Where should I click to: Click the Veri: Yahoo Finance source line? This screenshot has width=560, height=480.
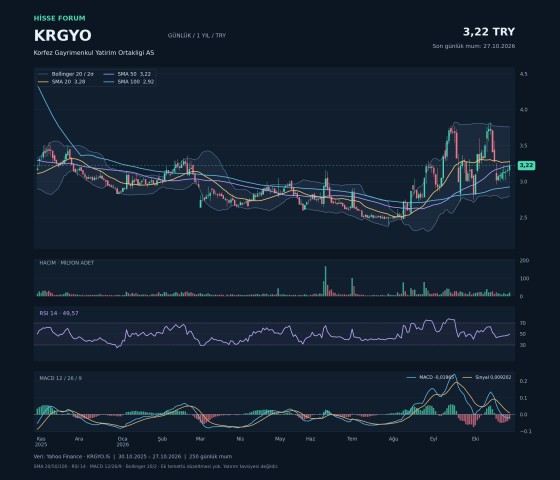coord(133,456)
